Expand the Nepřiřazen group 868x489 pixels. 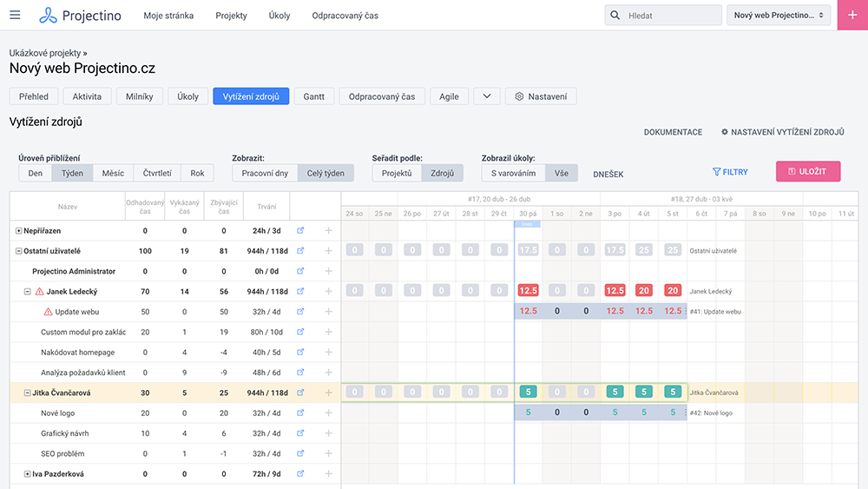click(19, 231)
